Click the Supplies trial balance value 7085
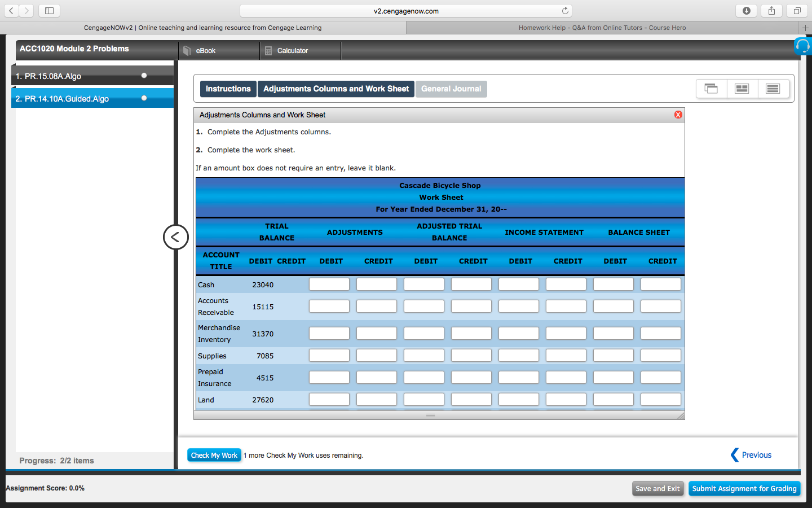 (x=265, y=356)
